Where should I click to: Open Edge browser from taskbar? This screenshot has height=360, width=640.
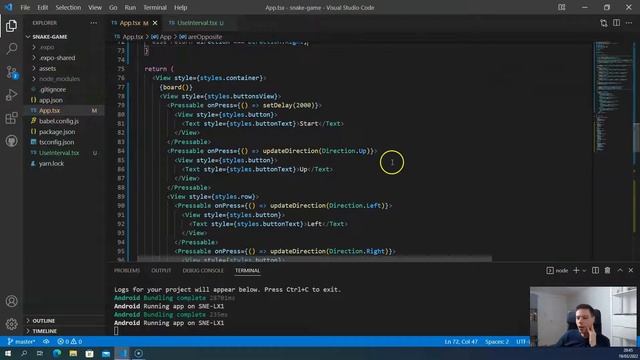(57, 353)
